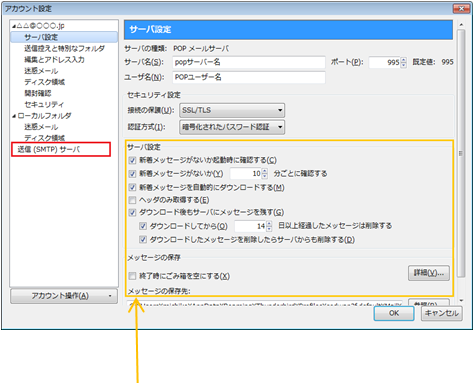The height and width of the screenshot is (384, 474).
Task: Click the サーバ名 input field
Action: click(249, 62)
